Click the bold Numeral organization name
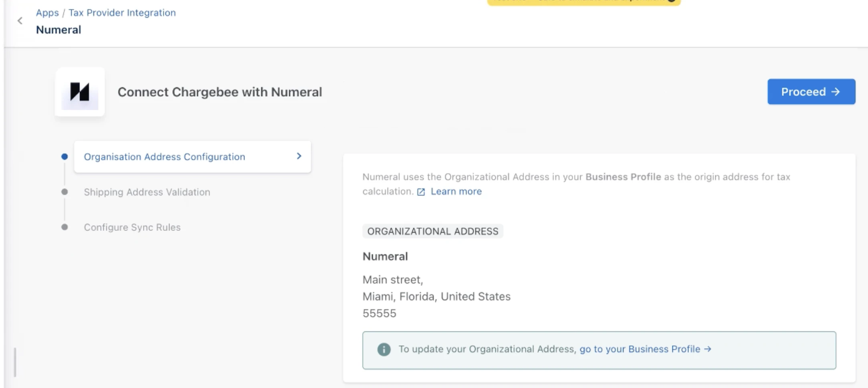The height and width of the screenshot is (388, 868). tap(385, 257)
